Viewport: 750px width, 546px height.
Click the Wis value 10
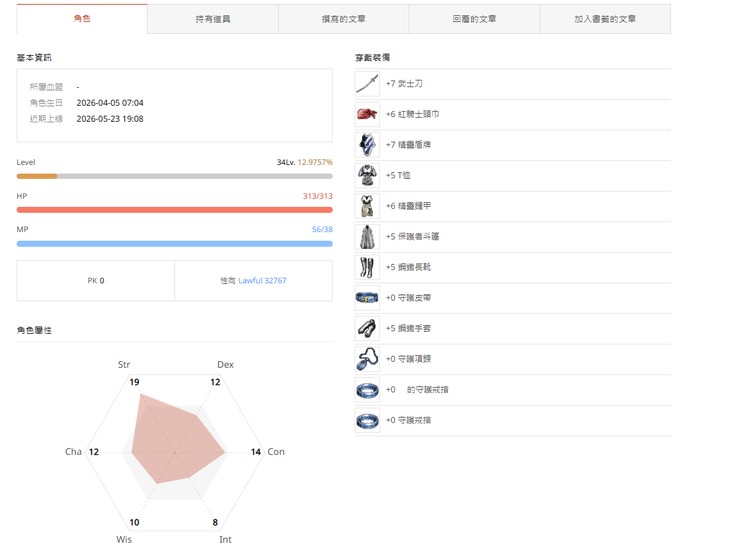(134, 523)
